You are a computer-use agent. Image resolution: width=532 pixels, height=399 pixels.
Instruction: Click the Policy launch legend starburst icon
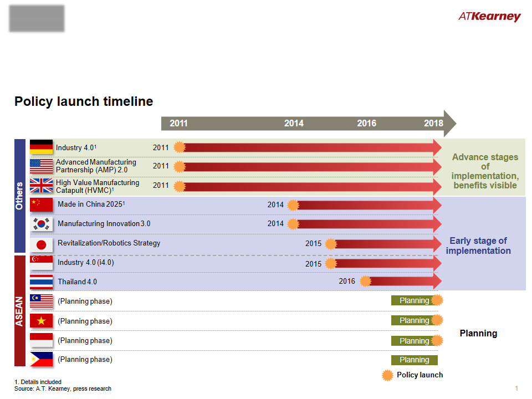click(x=387, y=375)
